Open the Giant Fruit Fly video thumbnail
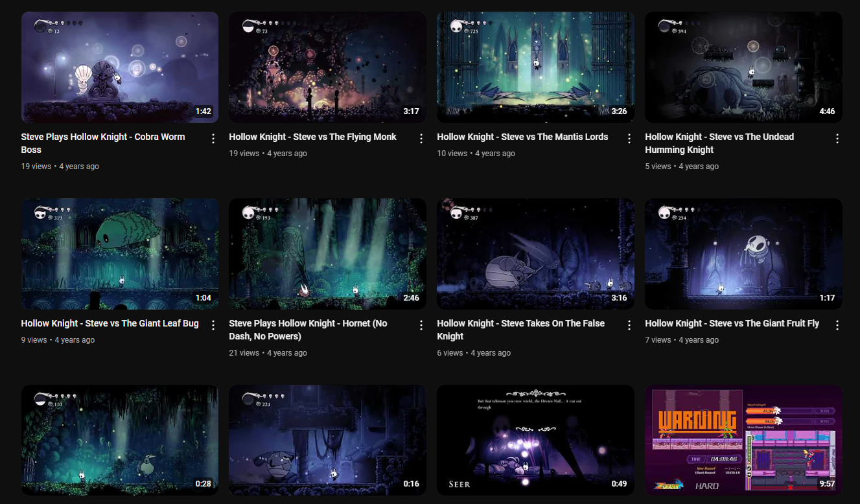The image size is (860, 504). [x=743, y=254]
